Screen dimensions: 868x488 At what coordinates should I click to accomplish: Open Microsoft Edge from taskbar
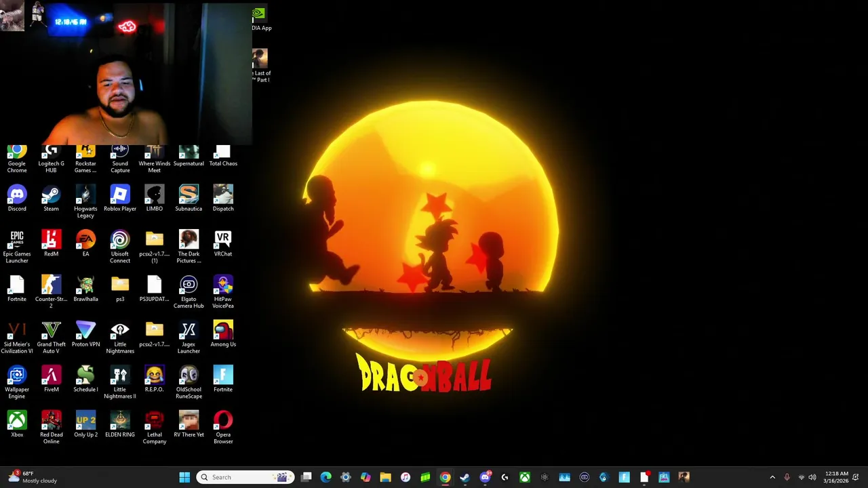pyautogui.click(x=326, y=477)
